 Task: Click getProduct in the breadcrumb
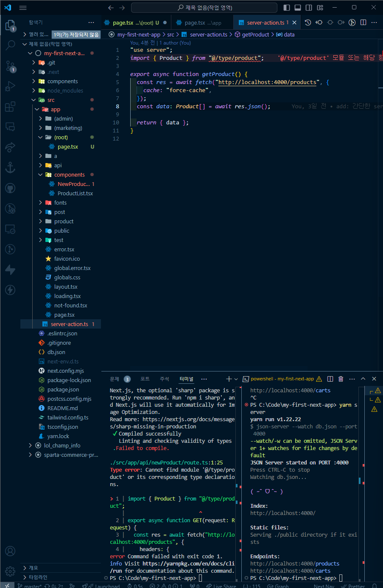[255, 34]
